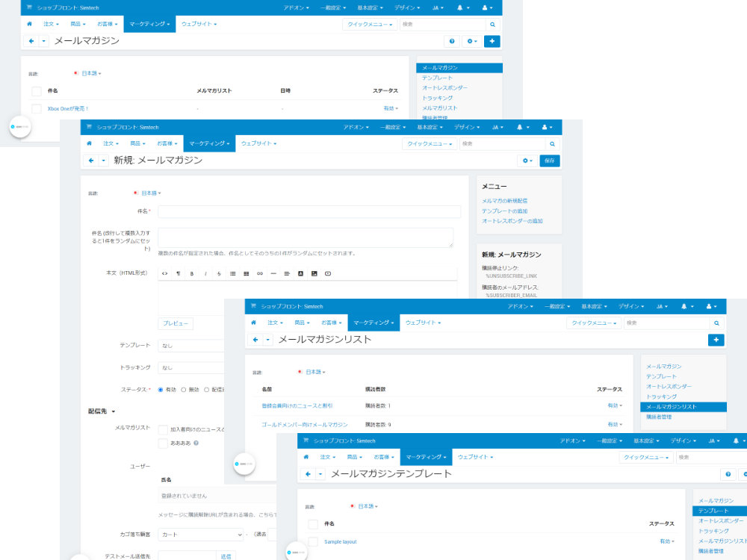Select the 無効 status radio button

[184, 390]
